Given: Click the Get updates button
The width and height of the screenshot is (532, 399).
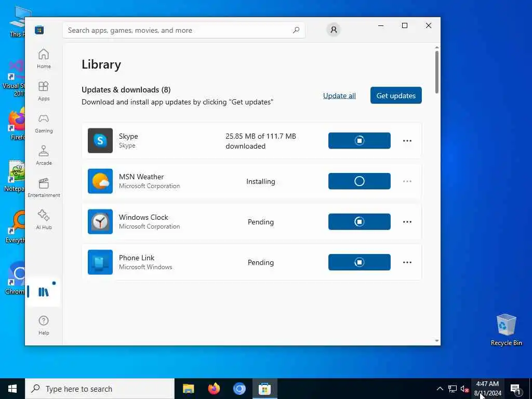Looking at the screenshot, I should (x=396, y=96).
